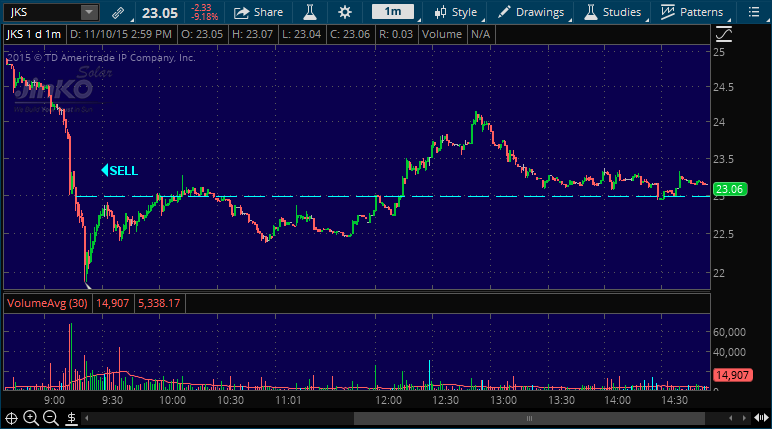
Task: Click the link chain icon beside symbol box
Action: coord(118,12)
